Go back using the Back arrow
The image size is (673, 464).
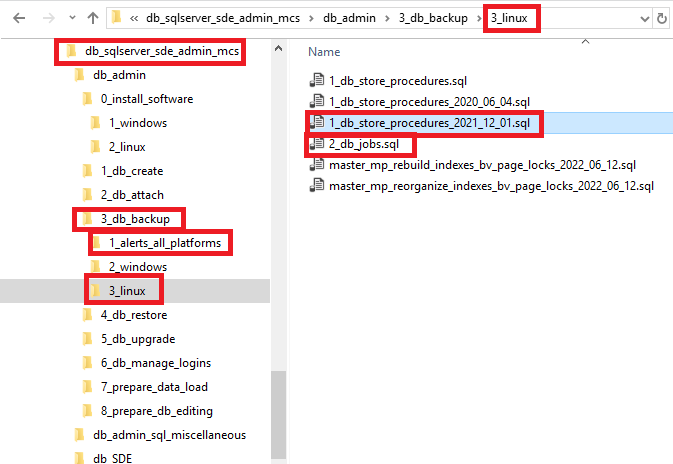[19, 18]
